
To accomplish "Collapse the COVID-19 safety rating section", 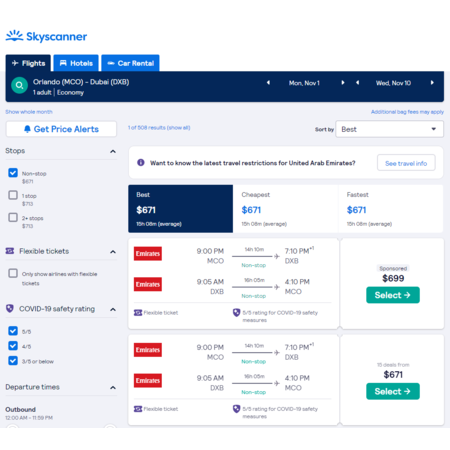I will coord(113,309).
